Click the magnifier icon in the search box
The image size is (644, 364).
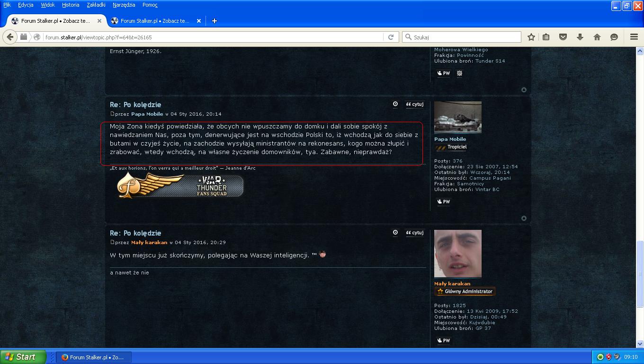[408, 37]
